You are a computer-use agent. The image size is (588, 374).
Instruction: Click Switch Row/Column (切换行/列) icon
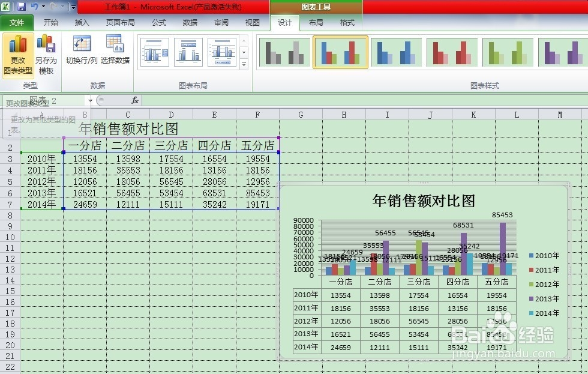pos(82,50)
